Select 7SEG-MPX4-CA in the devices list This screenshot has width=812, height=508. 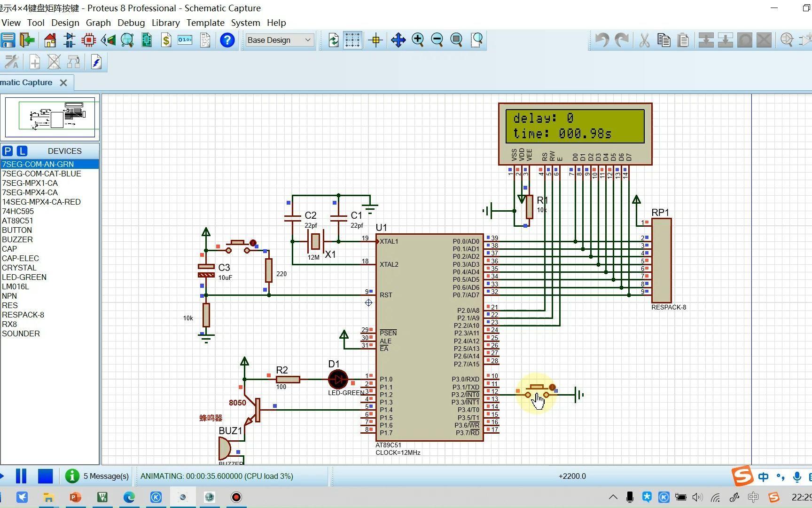(50, 192)
